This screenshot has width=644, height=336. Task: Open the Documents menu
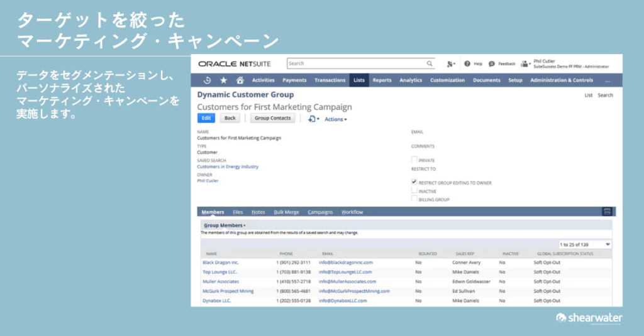click(486, 80)
